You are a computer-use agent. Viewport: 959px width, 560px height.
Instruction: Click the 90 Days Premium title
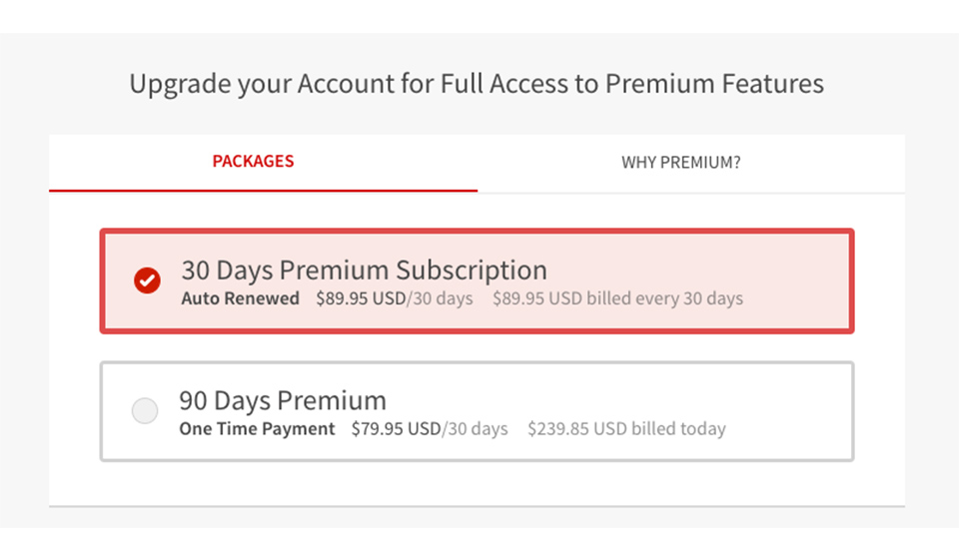pyautogui.click(x=283, y=401)
